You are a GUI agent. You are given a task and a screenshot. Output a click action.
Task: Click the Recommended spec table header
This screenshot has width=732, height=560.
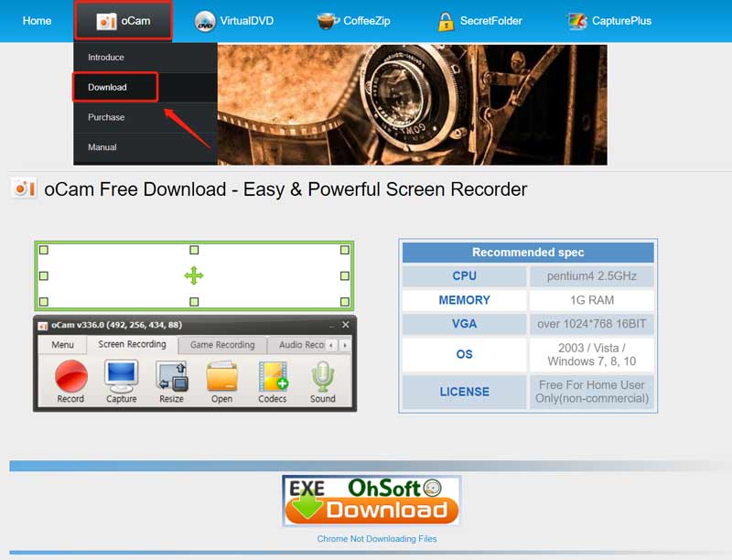[x=528, y=253]
